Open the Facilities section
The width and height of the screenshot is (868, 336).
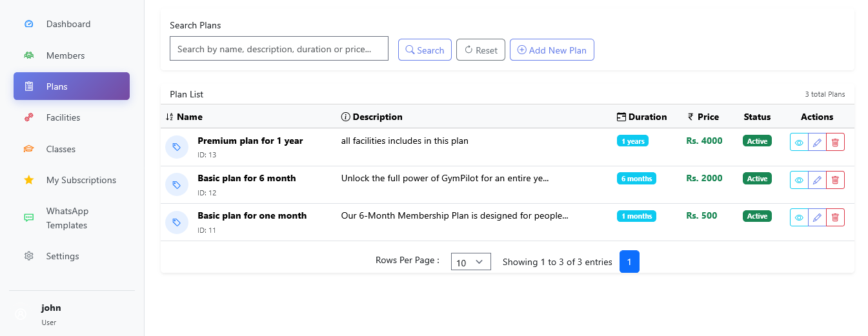pyautogui.click(x=72, y=117)
